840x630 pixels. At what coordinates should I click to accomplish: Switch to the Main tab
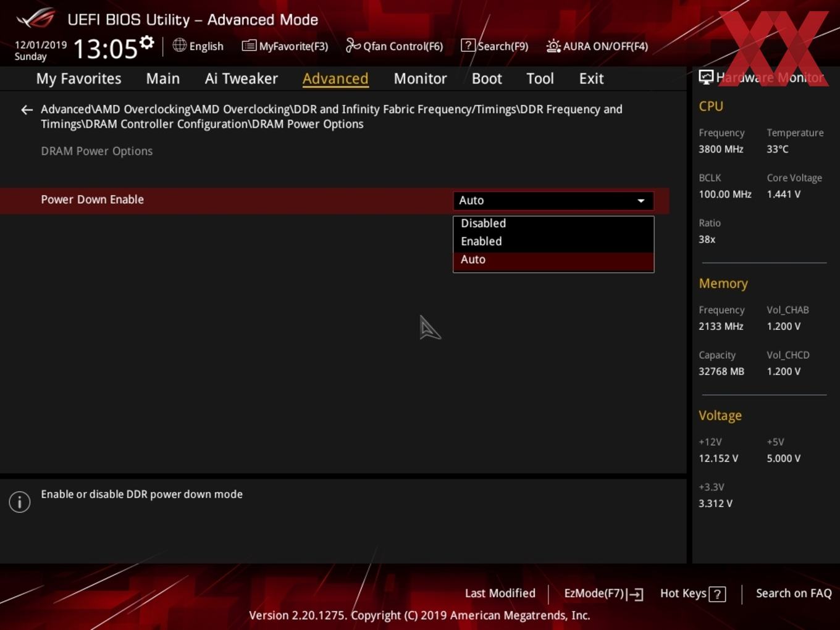click(163, 78)
